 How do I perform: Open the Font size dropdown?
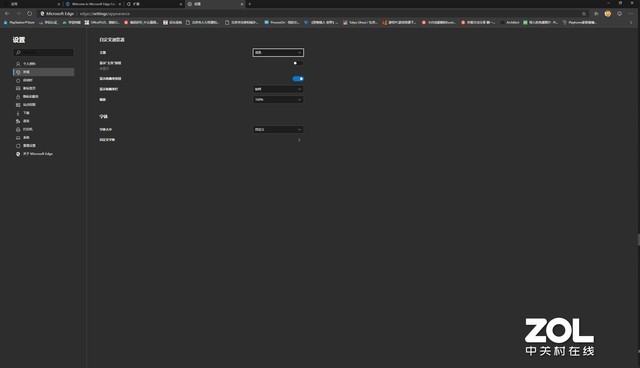click(x=278, y=129)
